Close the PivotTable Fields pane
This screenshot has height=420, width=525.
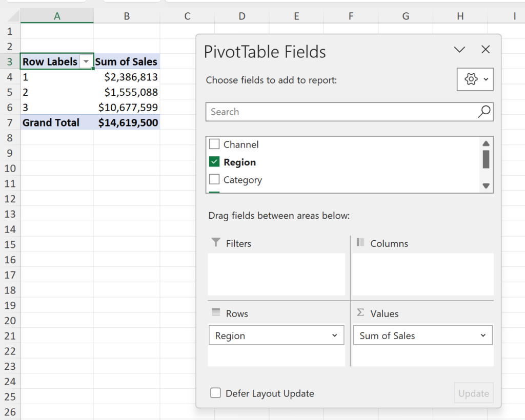click(486, 50)
